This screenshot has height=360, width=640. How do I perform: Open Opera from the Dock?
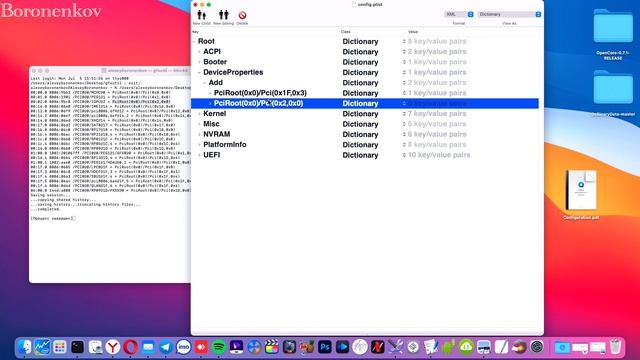(x=130, y=347)
